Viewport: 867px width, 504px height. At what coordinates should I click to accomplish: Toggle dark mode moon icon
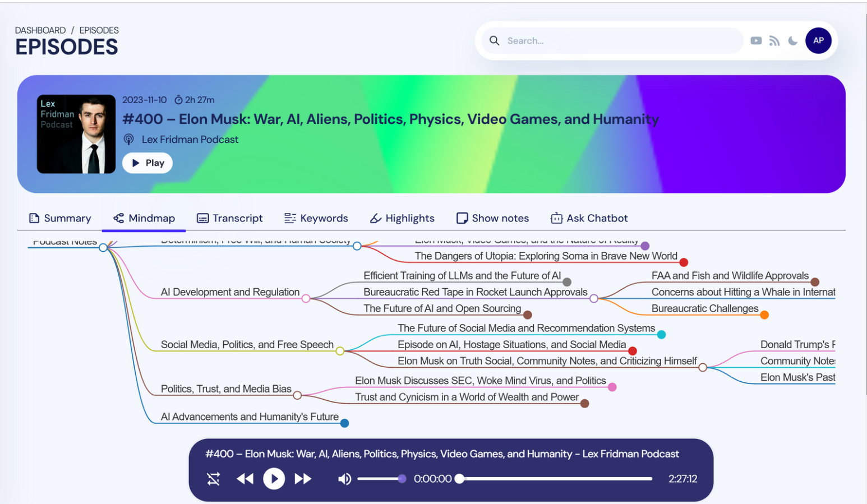793,41
